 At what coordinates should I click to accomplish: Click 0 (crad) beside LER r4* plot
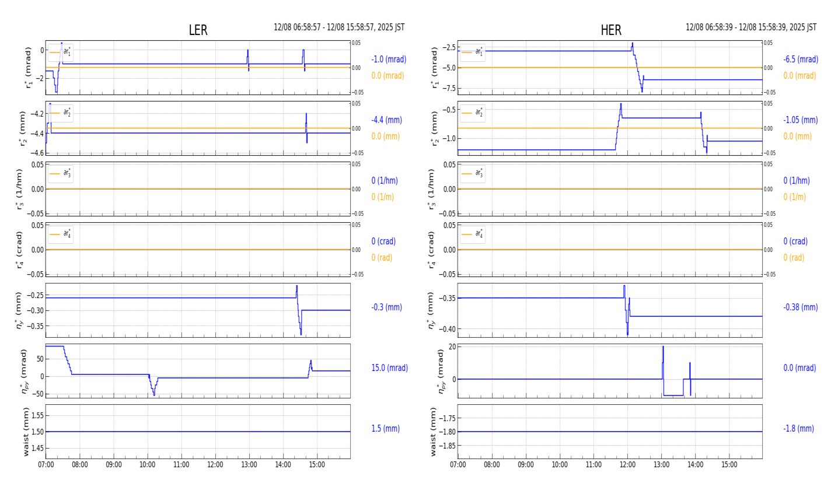383,242
